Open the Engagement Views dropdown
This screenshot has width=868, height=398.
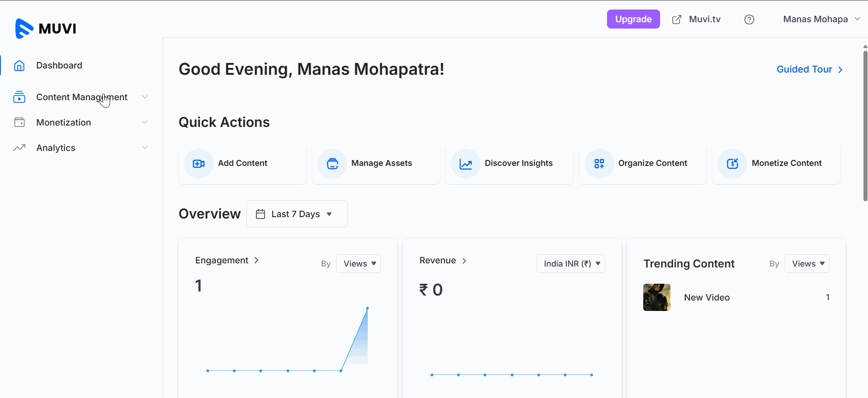pos(358,264)
